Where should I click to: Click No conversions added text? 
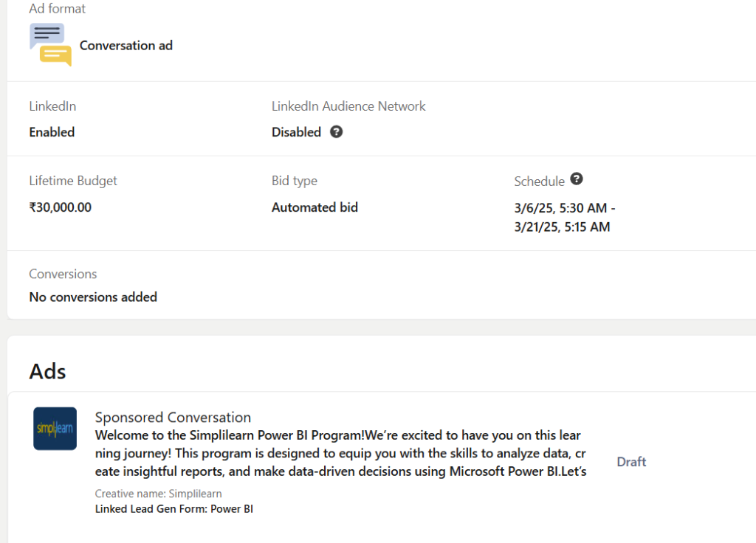[x=93, y=297]
